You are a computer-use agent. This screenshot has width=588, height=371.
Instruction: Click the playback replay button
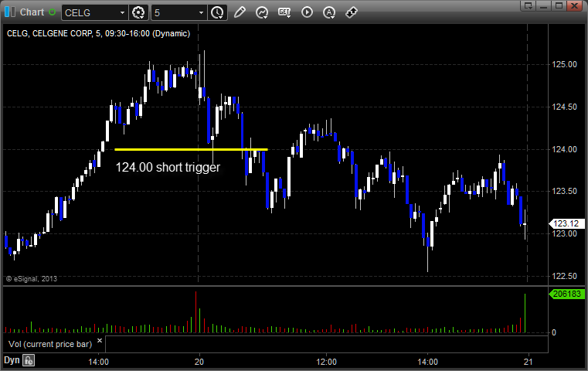coord(307,12)
